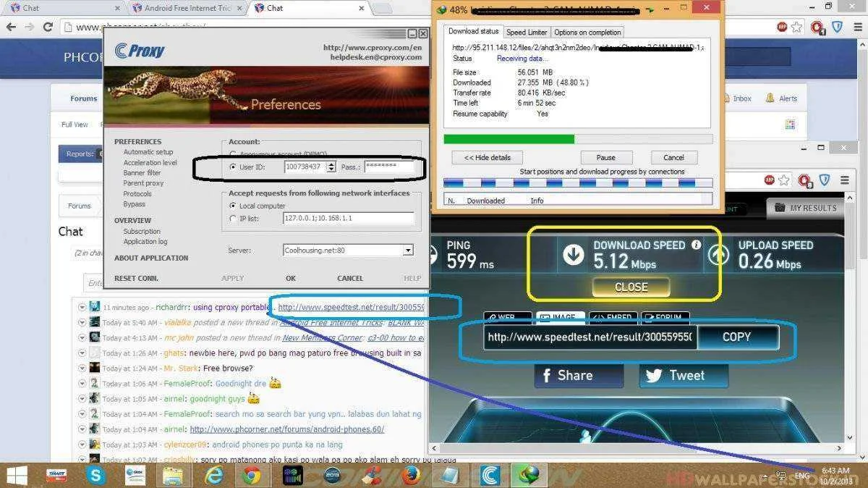Open the Server dropdown showing Coolhousing.net:80
Screen dimensions: 868x488
(x=408, y=250)
